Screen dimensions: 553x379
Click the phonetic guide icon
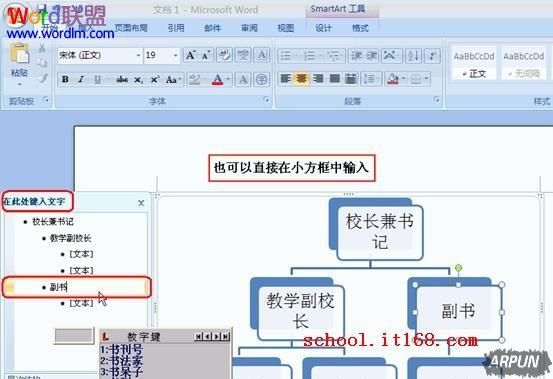point(243,55)
